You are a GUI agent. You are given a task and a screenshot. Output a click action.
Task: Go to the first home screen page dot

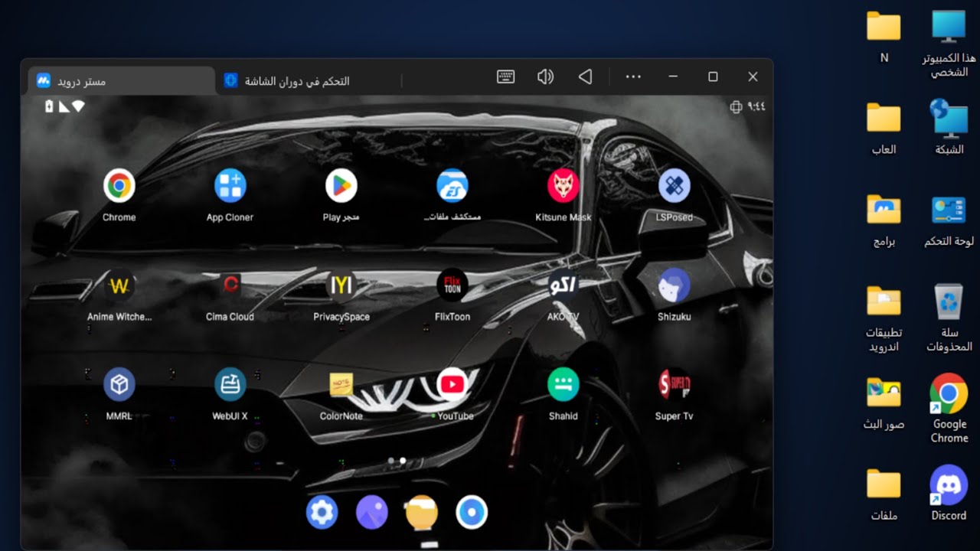391,461
